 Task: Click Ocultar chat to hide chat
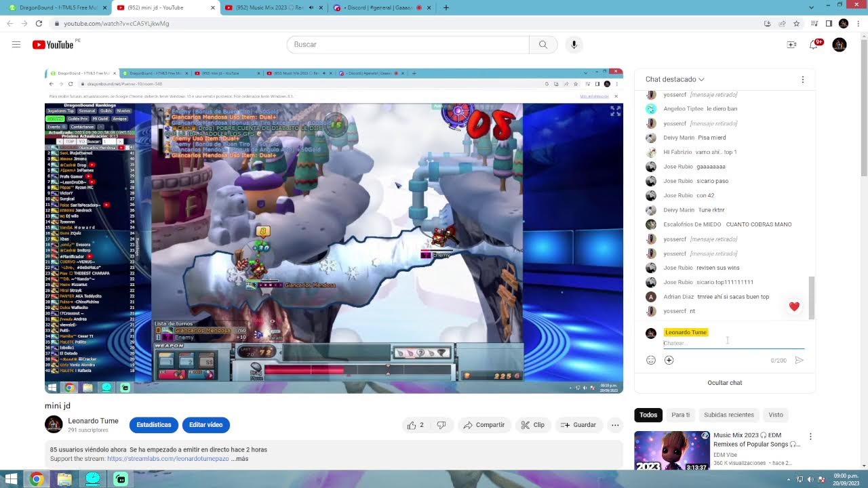coord(725,382)
